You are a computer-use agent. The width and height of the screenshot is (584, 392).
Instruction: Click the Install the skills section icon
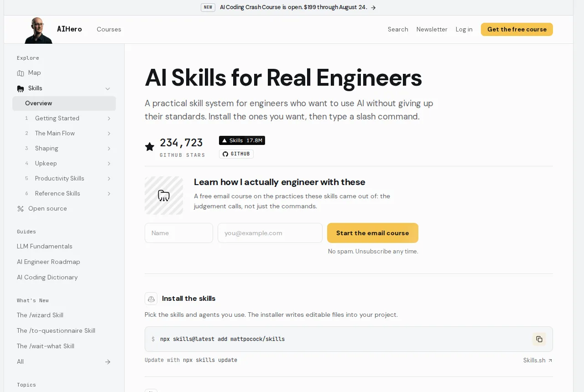tap(151, 299)
